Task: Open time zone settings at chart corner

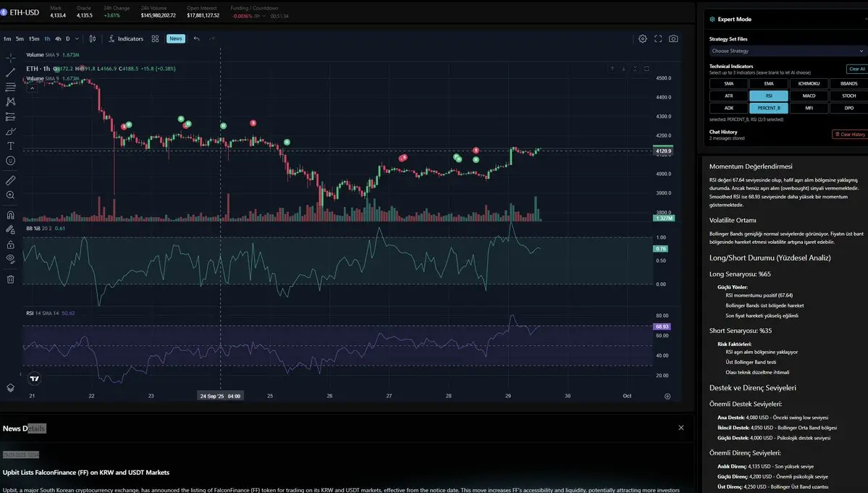Action: point(667,396)
